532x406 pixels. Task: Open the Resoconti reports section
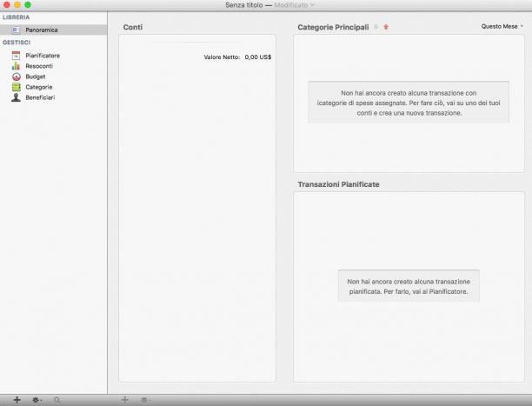[39, 66]
